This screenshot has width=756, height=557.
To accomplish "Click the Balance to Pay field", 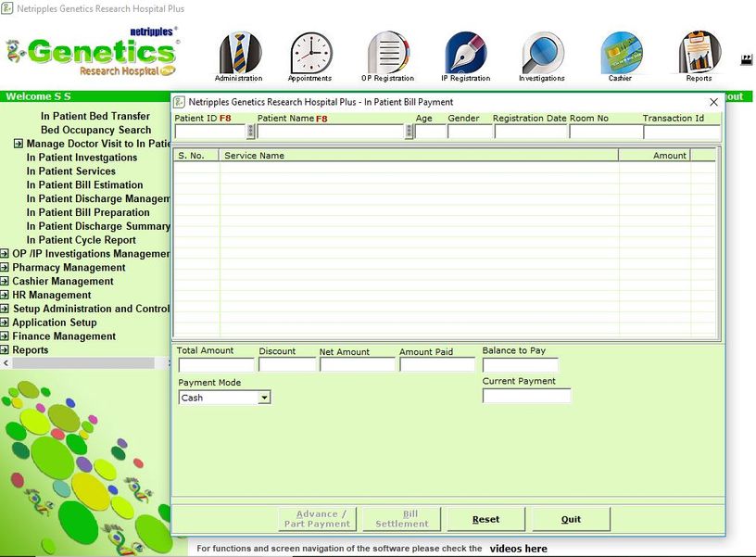I will [x=521, y=364].
